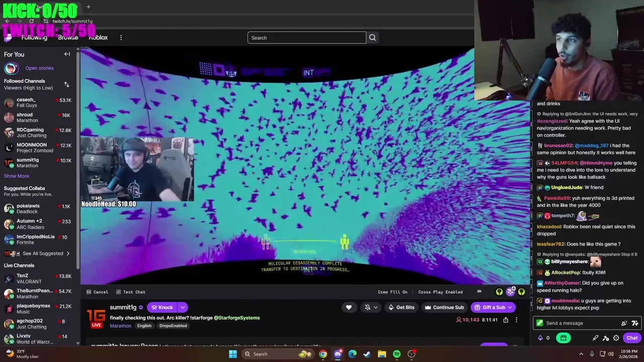644x362 pixels.
Task: Open a new browser tab
Action: coord(88,7)
